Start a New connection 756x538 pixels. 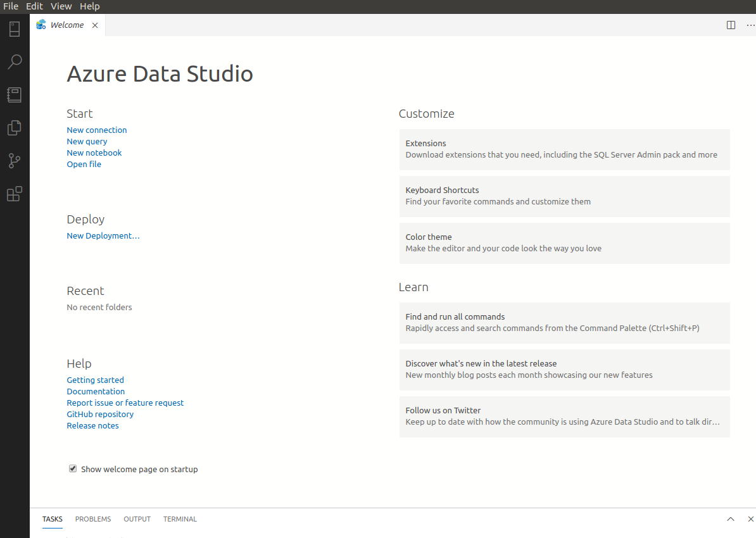pos(96,130)
